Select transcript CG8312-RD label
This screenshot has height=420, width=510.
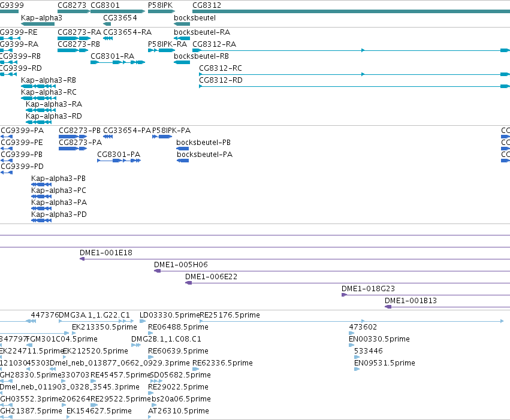(221, 80)
